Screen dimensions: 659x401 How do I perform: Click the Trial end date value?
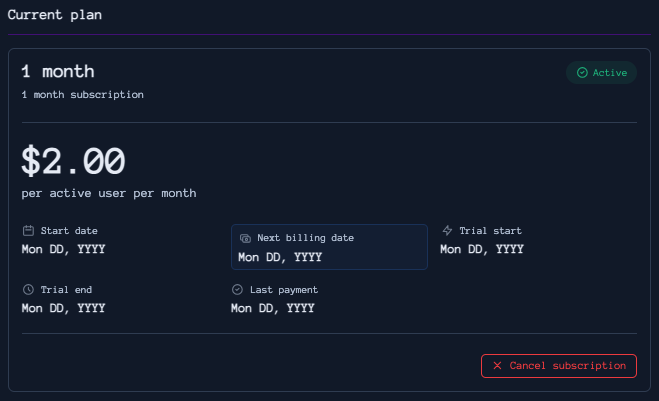(x=63, y=308)
